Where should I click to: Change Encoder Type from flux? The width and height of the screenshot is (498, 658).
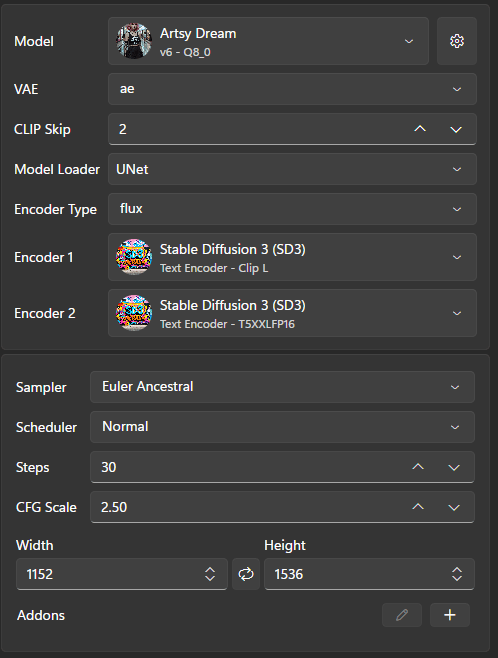tap(292, 209)
